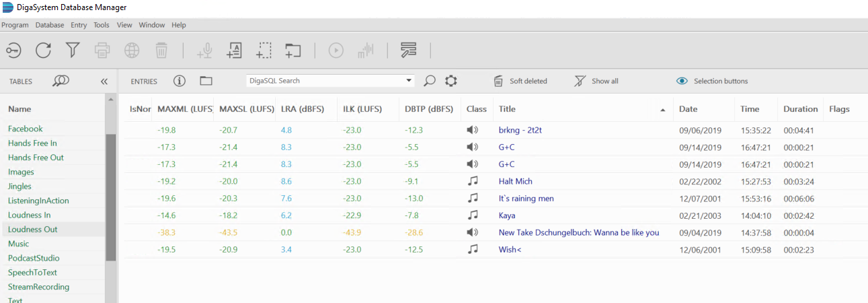The width and height of the screenshot is (868, 303).
Task: Open the Database menu
Action: pyautogui.click(x=49, y=25)
